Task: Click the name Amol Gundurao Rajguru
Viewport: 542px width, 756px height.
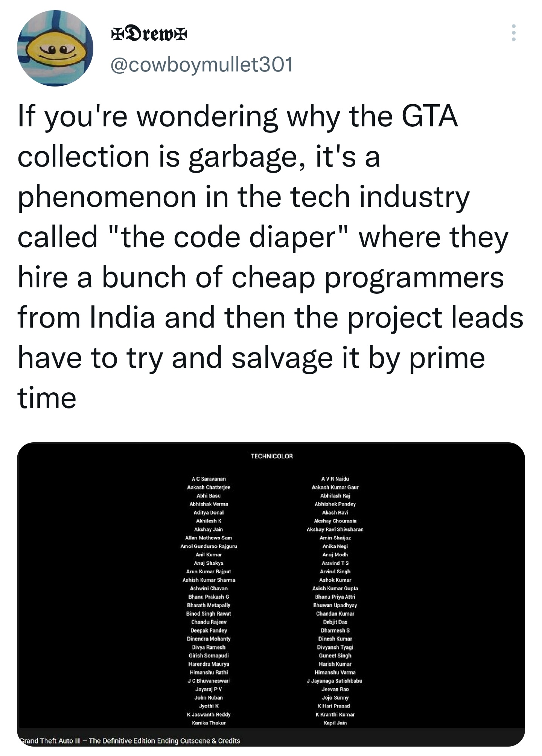Action: point(209,546)
